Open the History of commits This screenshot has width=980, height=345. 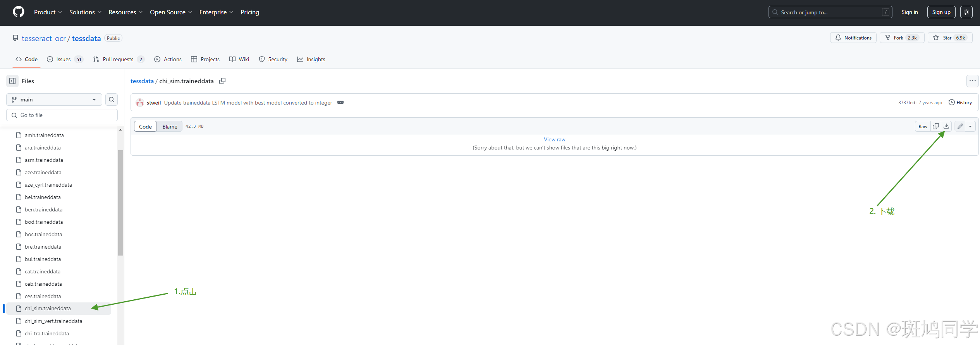960,103
